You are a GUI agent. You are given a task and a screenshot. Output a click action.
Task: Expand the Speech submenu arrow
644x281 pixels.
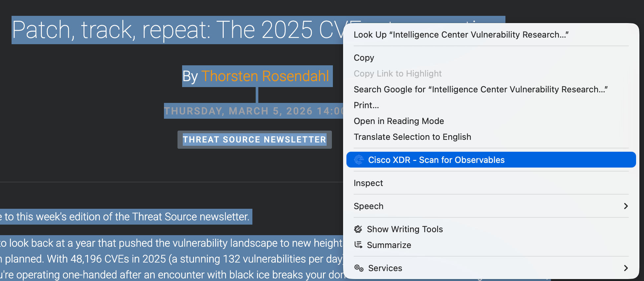click(x=626, y=206)
